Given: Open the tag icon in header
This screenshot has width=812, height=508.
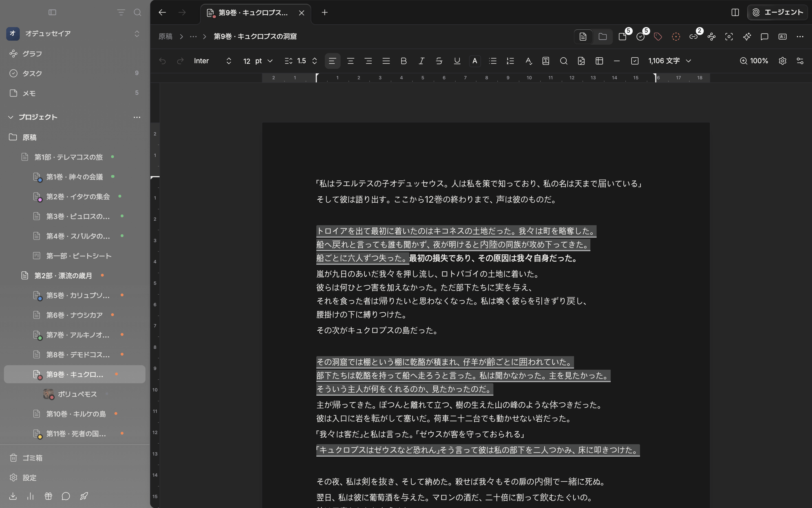Looking at the screenshot, I should point(658,36).
